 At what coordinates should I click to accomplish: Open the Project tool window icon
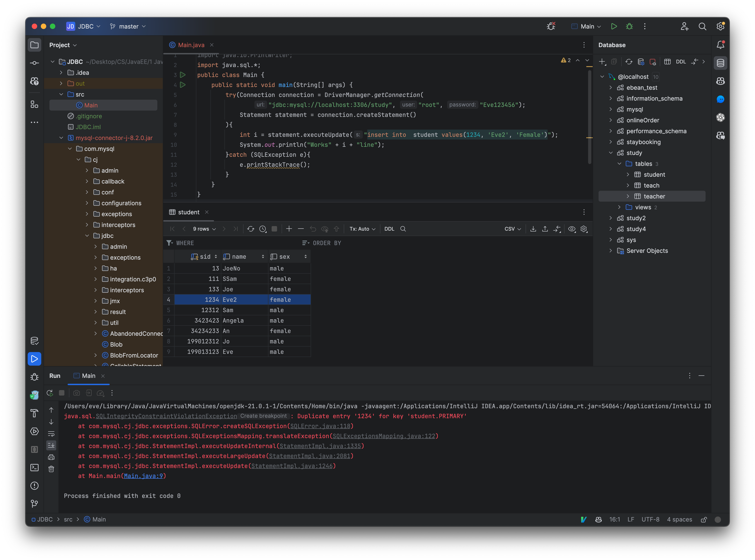click(x=34, y=45)
